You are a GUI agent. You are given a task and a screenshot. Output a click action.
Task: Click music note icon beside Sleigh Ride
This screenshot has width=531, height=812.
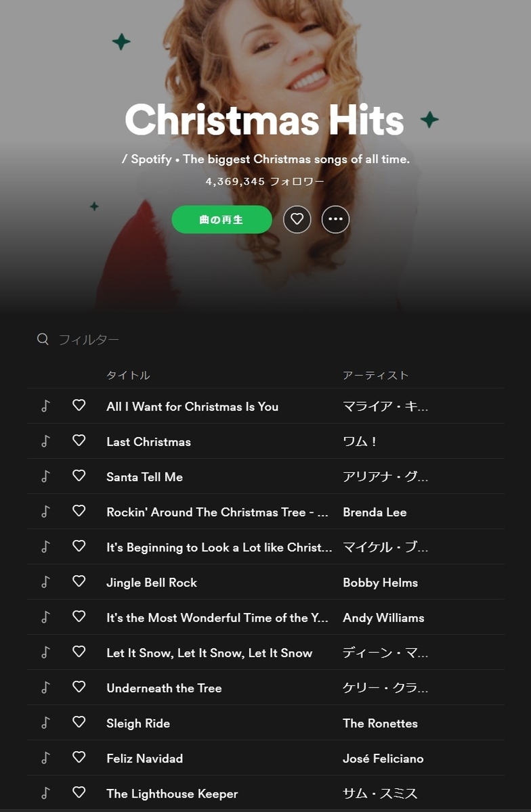coord(45,722)
